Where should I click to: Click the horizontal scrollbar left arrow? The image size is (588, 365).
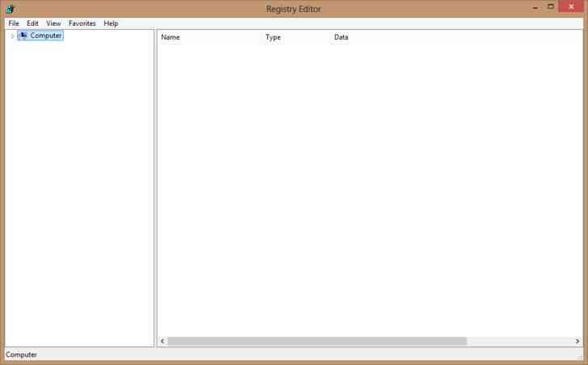point(163,341)
